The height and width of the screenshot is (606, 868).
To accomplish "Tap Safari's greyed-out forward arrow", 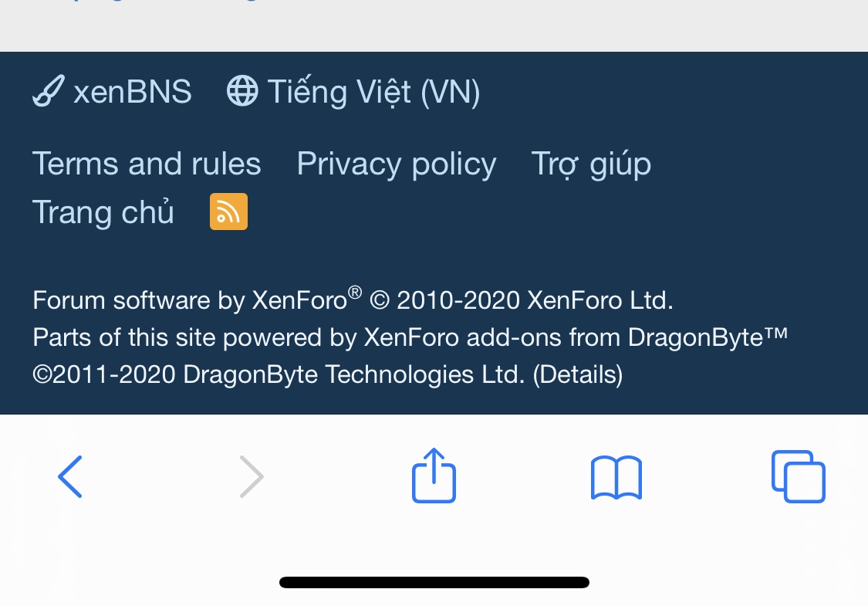I will [x=252, y=476].
